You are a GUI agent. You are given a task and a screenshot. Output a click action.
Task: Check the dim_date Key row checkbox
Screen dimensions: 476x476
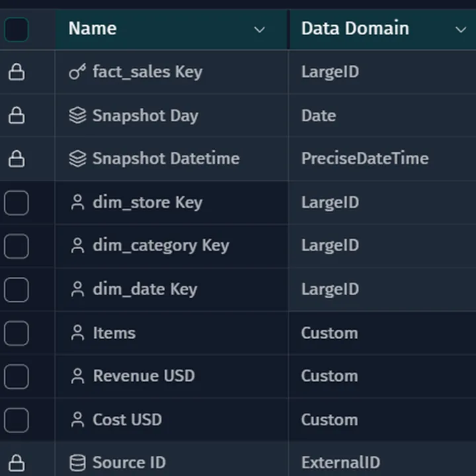pyautogui.click(x=17, y=290)
